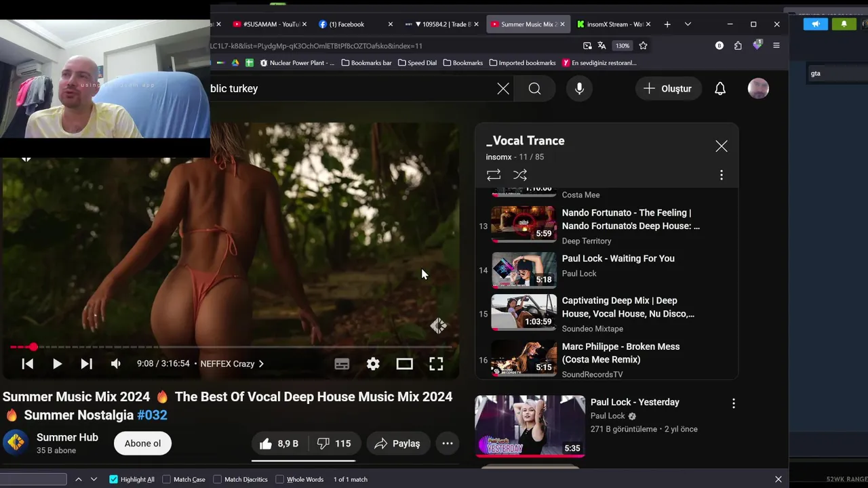Image resolution: width=868 pixels, height=488 pixels.
Task: Toggle playlist shuffle
Action: (520, 175)
